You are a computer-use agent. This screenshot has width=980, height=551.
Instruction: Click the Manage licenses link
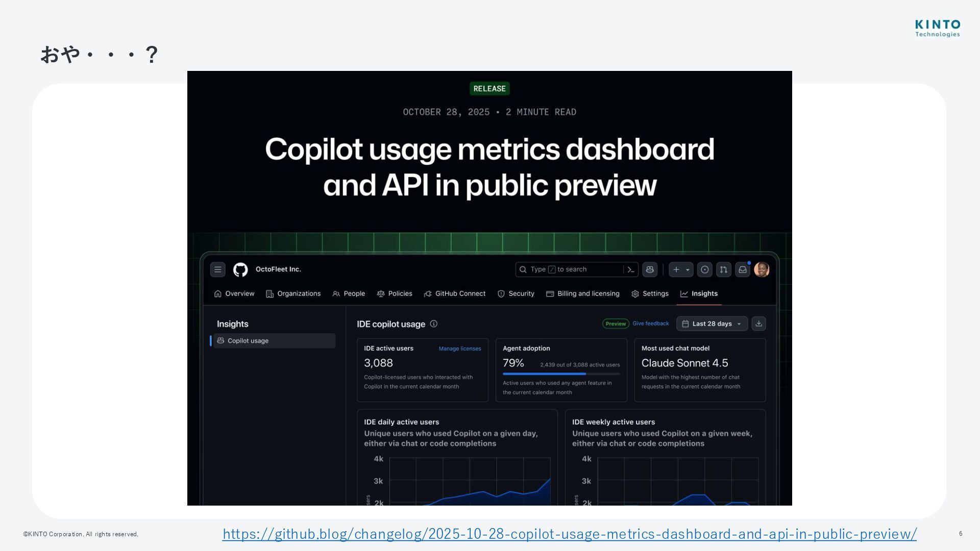point(459,348)
